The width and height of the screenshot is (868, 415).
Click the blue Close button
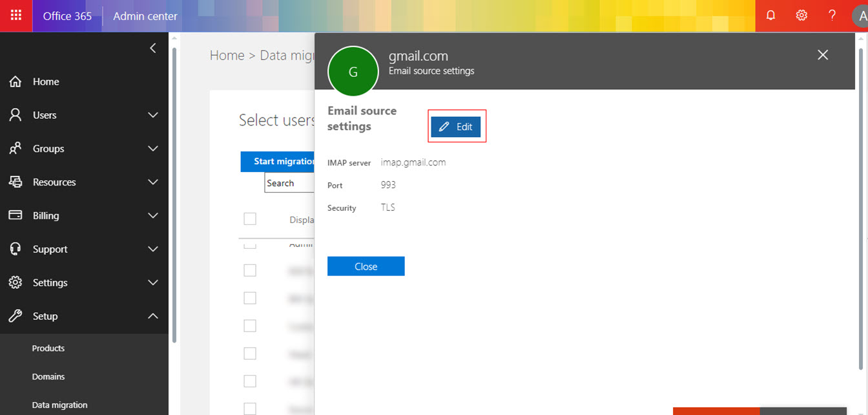366,266
